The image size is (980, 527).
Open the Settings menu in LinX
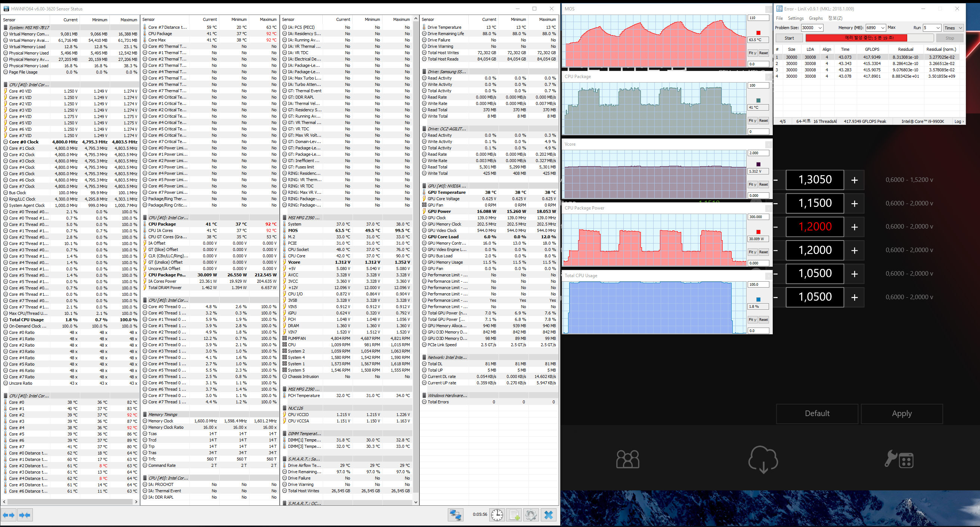click(796, 18)
